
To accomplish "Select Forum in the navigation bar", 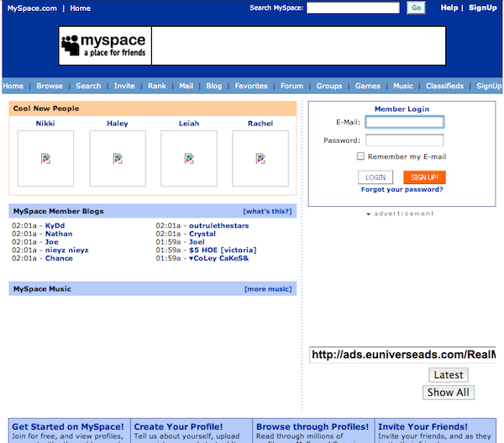I will [x=291, y=86].
